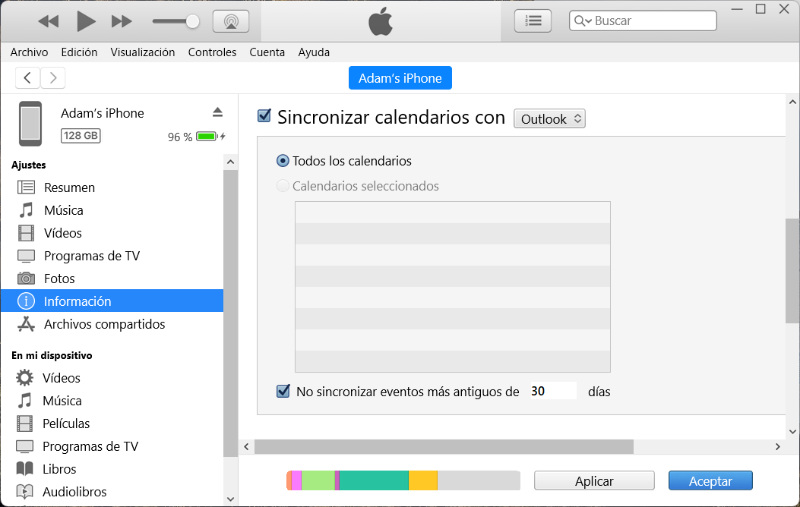The height and width of the screenshot is (507, 800).
Task: Open Libros on the device
Action: click(112, 469)
